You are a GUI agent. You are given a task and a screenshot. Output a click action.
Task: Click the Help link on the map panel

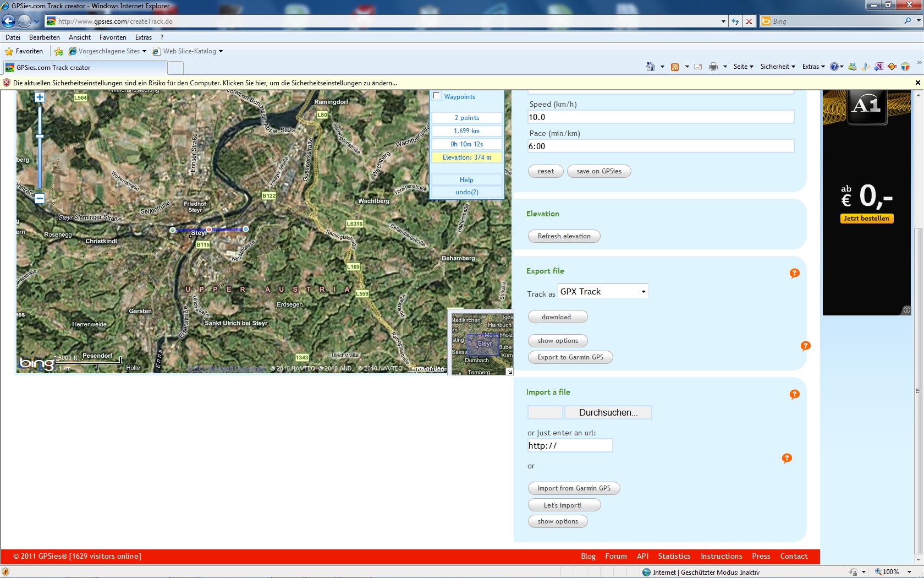[467, 180]
